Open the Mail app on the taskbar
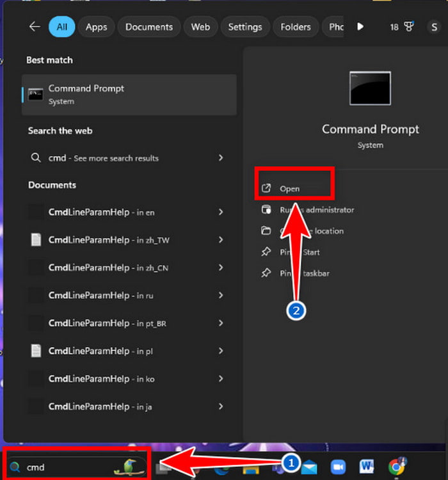 coord(309,467)
